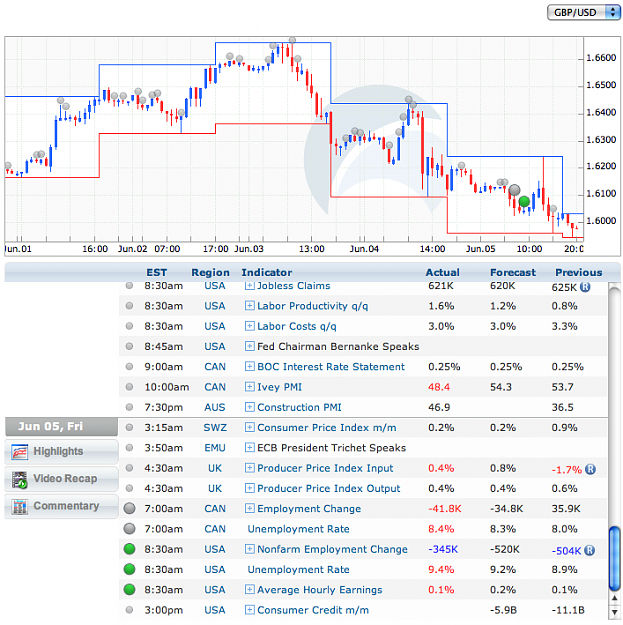Click plus icon beside Nonfarm Employment Change
This screenshot has width=623, height=625.
250,549
